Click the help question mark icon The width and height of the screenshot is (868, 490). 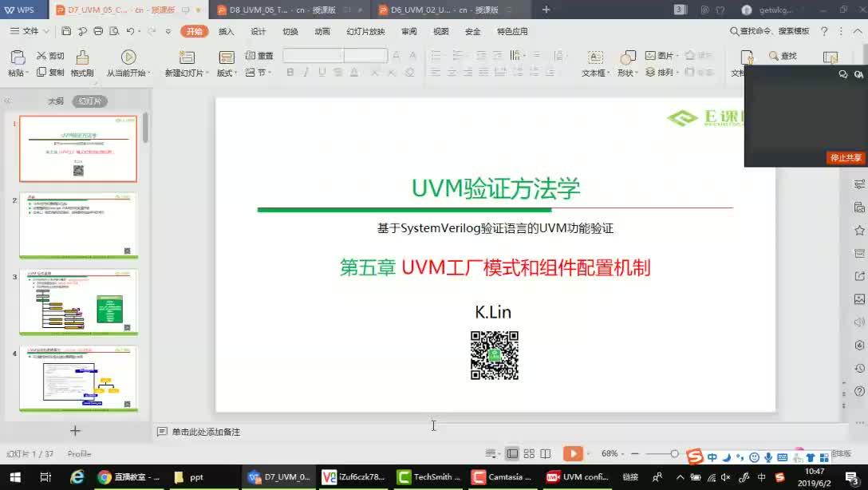[x=824, y=31]
